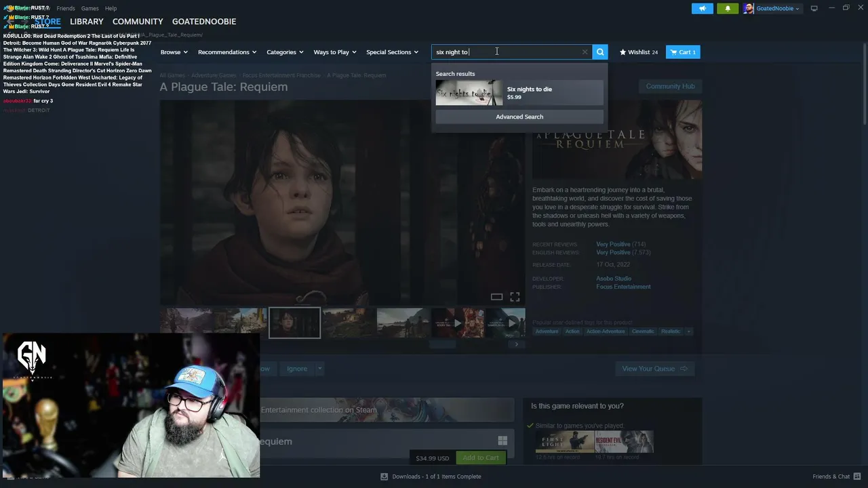The height and width of the screenshot is (488, 868).
Task: Click the Realistic tag
Action: 671,331
